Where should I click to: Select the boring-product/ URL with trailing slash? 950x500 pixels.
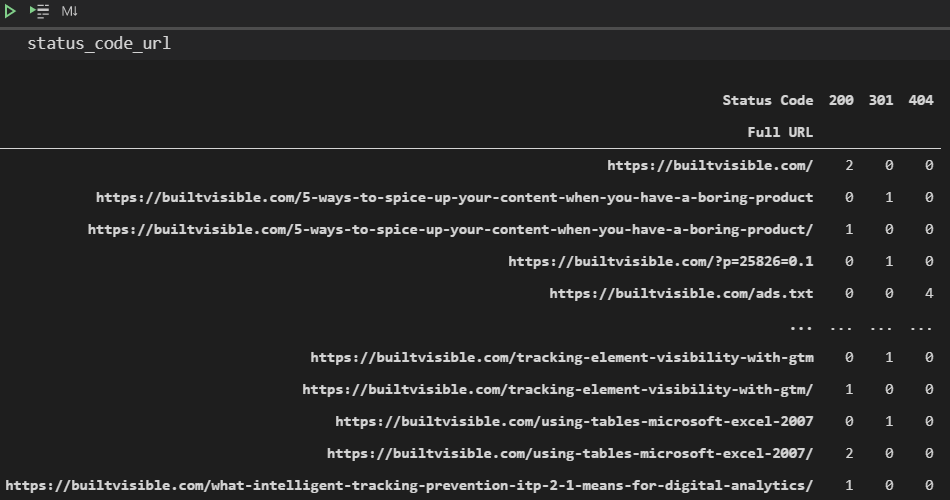450,230
